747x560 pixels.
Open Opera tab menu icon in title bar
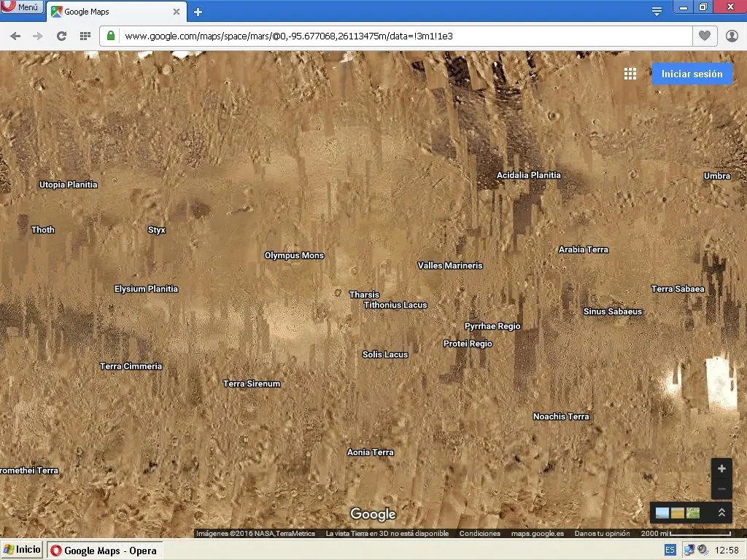point(657,11)
